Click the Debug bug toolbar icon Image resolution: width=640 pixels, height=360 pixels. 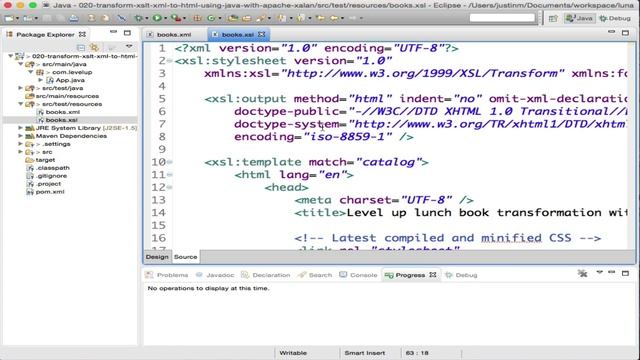[139, 18]
